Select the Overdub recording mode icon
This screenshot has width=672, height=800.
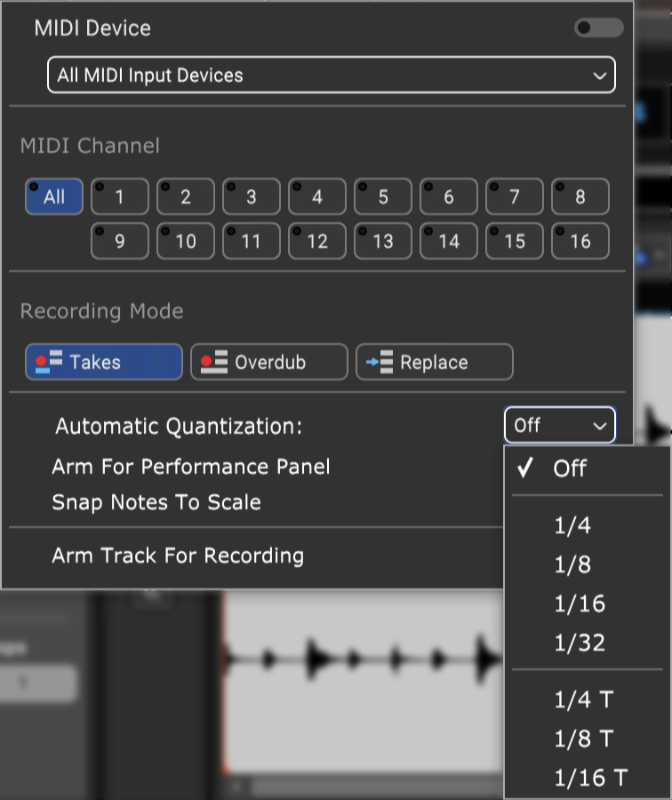click(214, 362)
